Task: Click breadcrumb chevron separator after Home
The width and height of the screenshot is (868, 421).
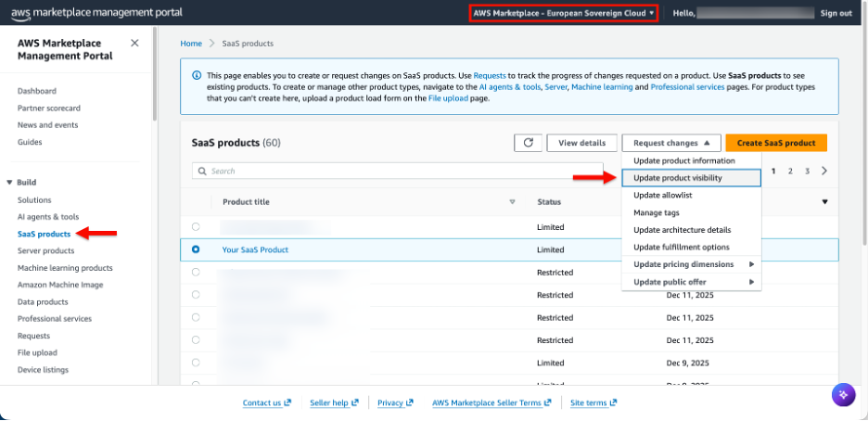Action: [x=212, y=44]
